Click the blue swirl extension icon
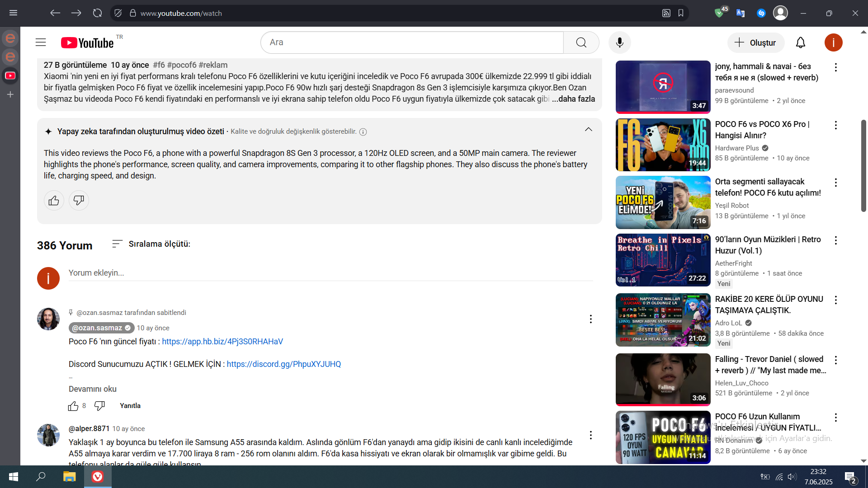Image resolution: width=868 pixels, height=488 pixels. pyautogui.click(x=761, y=13)
